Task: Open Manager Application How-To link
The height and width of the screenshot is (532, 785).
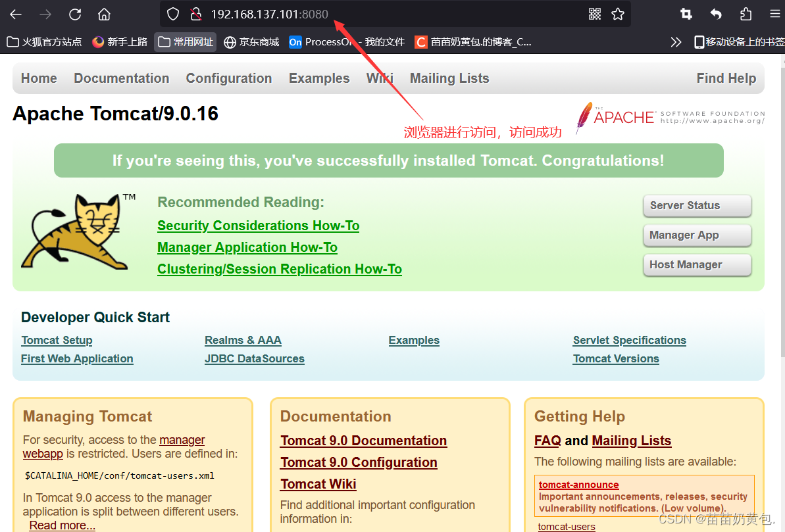Action: pyautogui.click(x=247, y=247)
